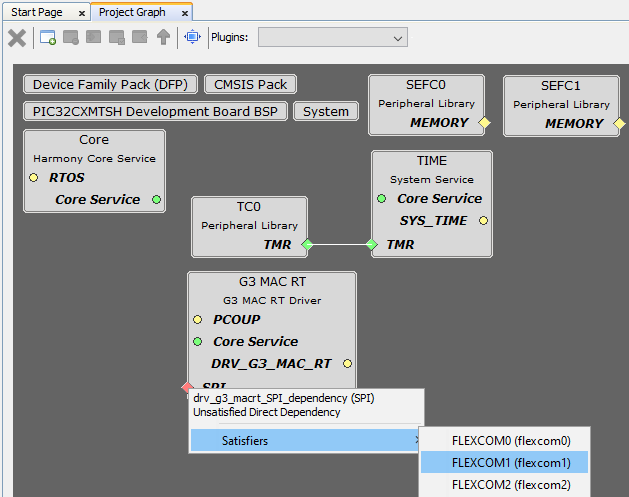Click the RTOS label in Core block

tap(67, 178)
